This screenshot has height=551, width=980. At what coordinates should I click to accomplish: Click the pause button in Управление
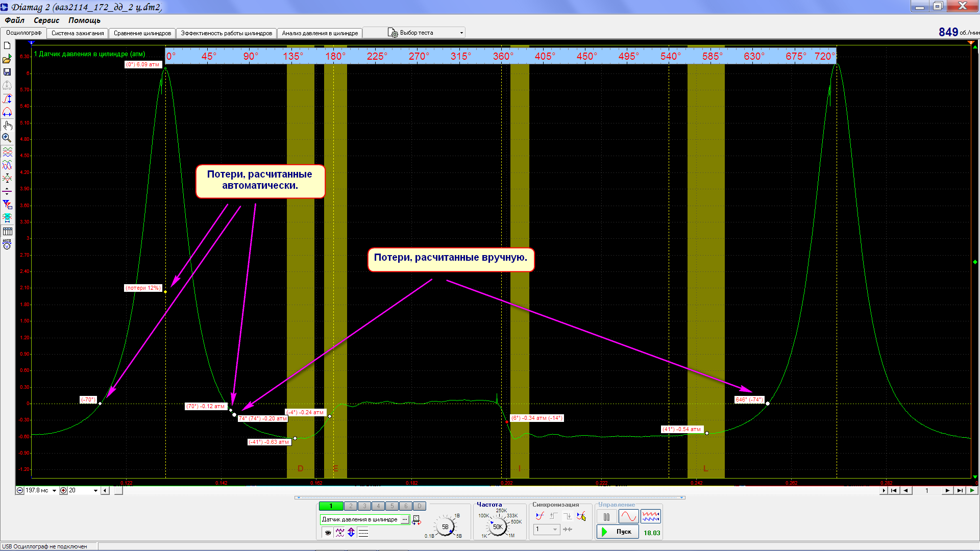tap(606, 517)
